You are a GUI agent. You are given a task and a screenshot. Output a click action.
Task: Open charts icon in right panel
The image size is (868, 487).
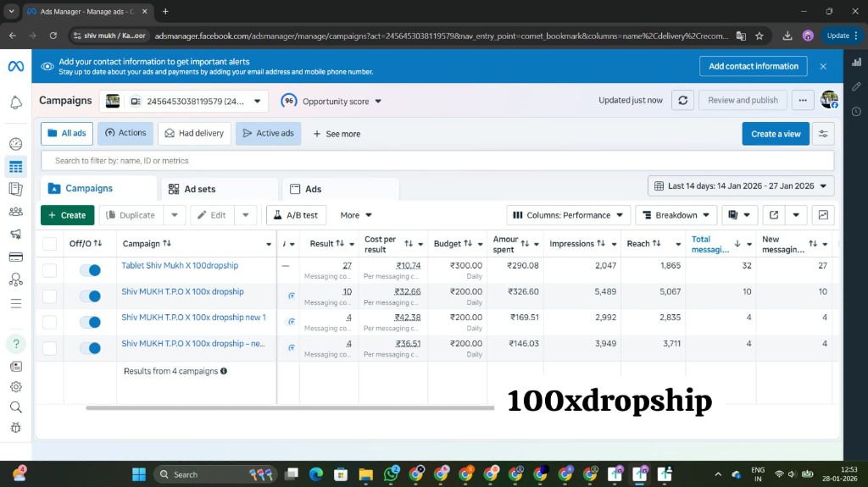pyautogui.click(x=856, y=62)
